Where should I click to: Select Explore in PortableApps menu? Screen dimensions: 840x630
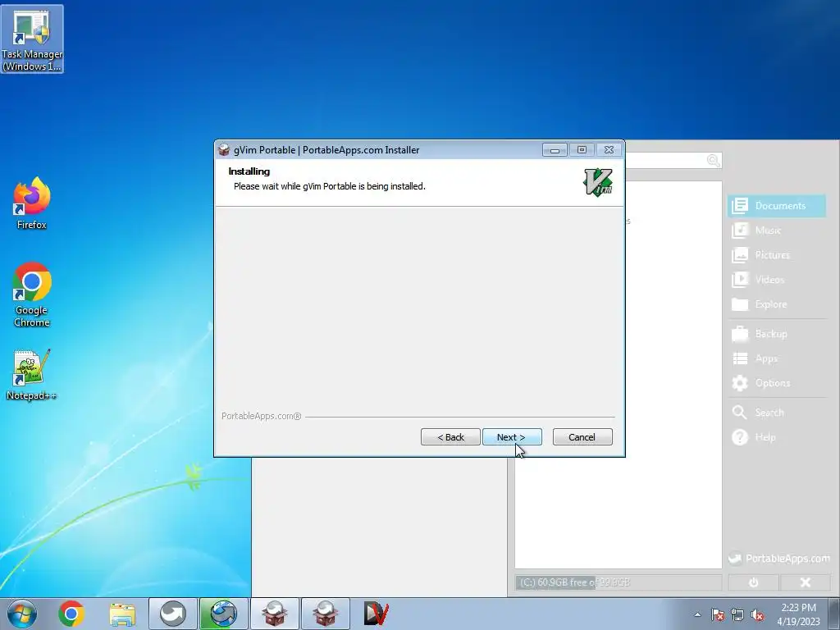[776, 304]
